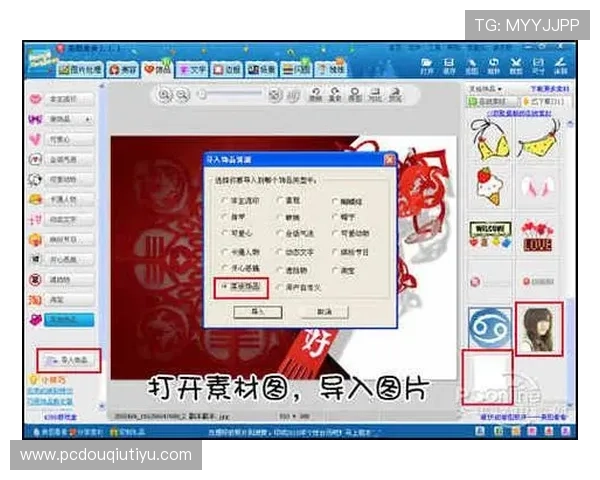Click the 淘宝 orange sidebar icon
The width and height of the screenshot is (600, 480).
coord(35,299)
